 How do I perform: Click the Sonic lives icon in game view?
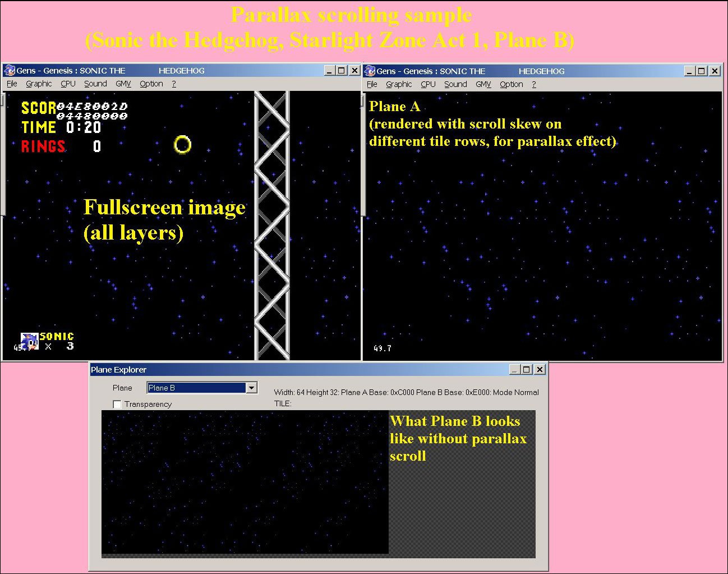coord(30,341)
